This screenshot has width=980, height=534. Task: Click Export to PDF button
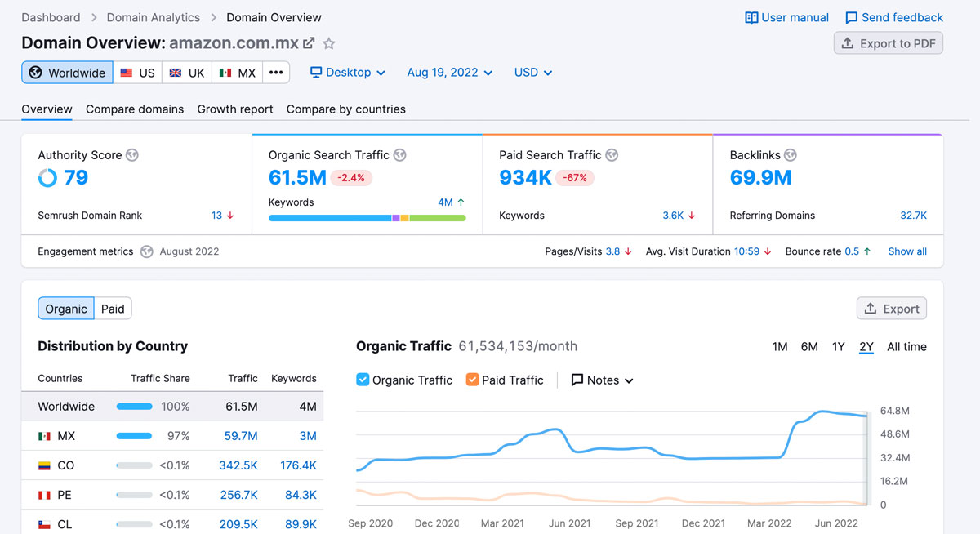[x=889, y=43]
